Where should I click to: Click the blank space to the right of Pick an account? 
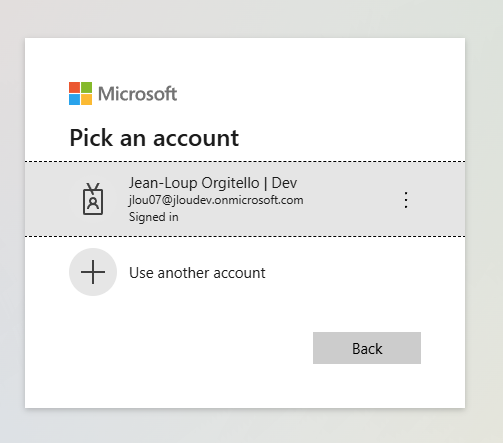click(x=350, y=138)
